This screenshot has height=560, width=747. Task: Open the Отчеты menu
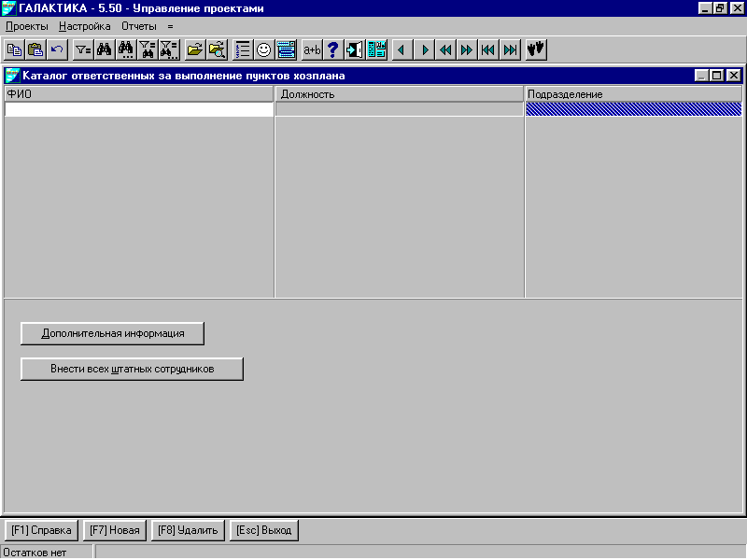(138, 26)
